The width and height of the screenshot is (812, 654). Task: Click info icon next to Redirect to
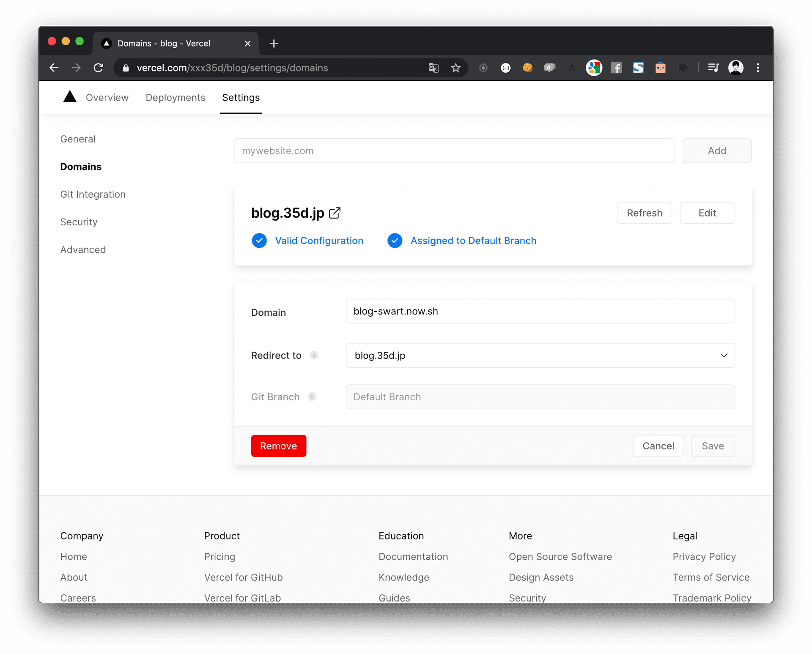(314, 355)
